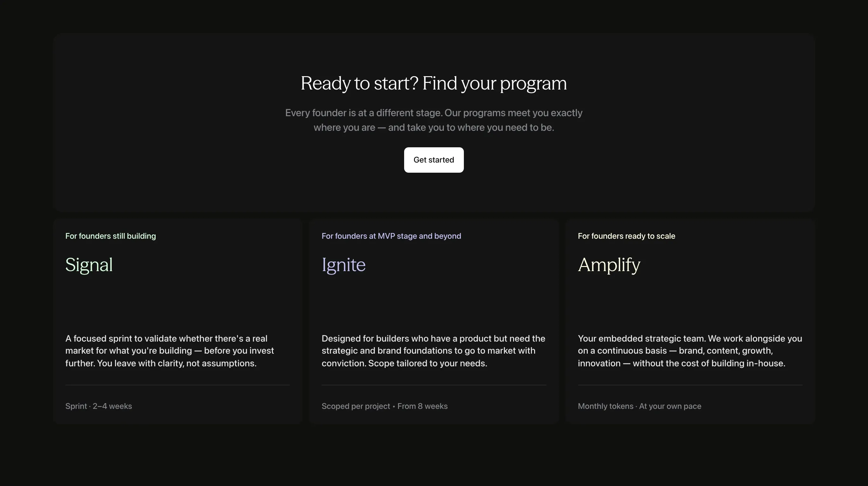The width and height of the screenshot is (868, 486).
Task: Click 'Sprint · 2–4 weeks' footer text
Action: (98, 406)
